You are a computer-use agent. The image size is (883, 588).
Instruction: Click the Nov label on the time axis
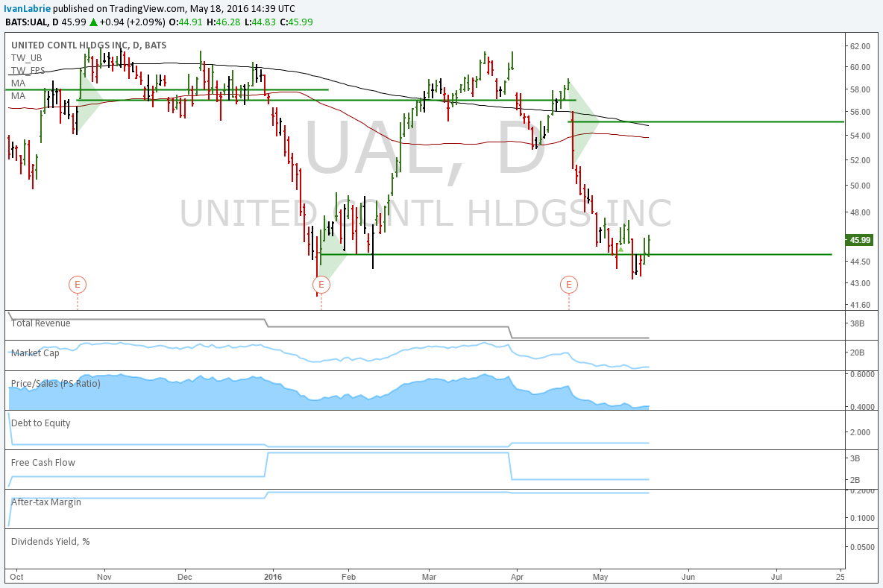coord(104,577)
